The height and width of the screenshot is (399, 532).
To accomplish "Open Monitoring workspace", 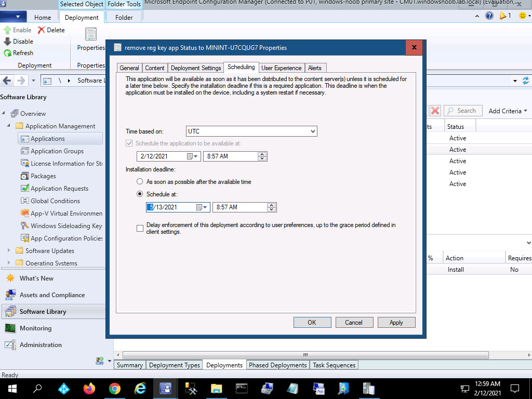I will [36, 328].
